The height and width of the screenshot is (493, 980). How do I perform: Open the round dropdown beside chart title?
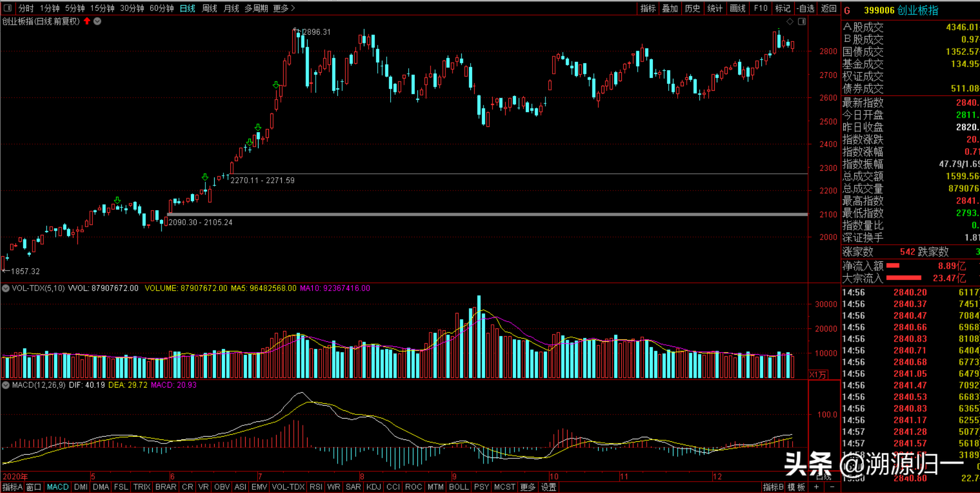[98, 21]
